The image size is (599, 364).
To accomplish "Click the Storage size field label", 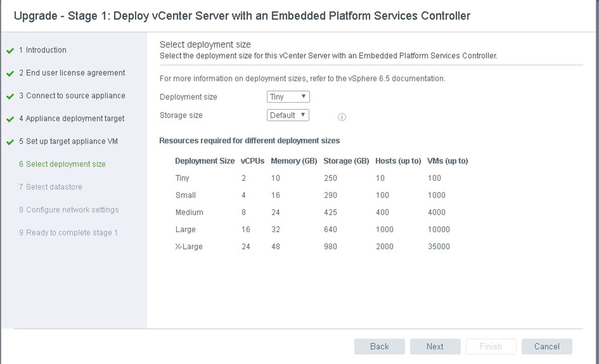I will coord(181,116).
